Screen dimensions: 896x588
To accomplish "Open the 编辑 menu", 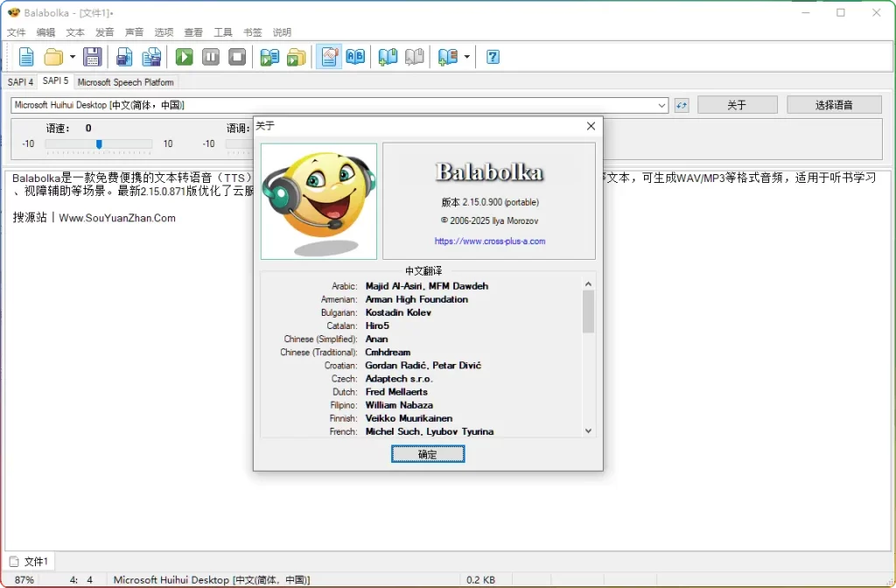I will click(x=45, y=32).
